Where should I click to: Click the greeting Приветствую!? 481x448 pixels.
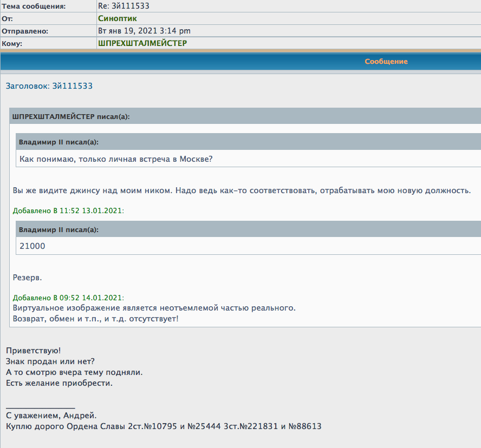[x=34, y=351]
